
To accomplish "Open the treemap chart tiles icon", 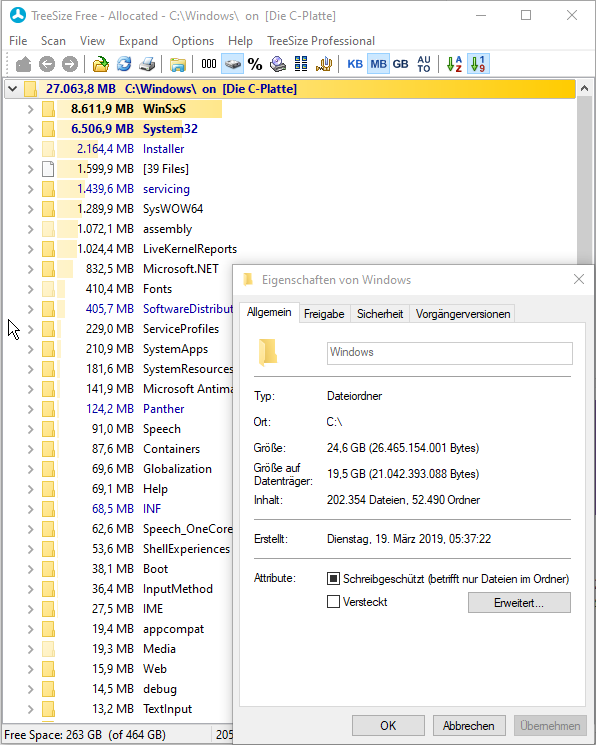I will click(301, 64).
